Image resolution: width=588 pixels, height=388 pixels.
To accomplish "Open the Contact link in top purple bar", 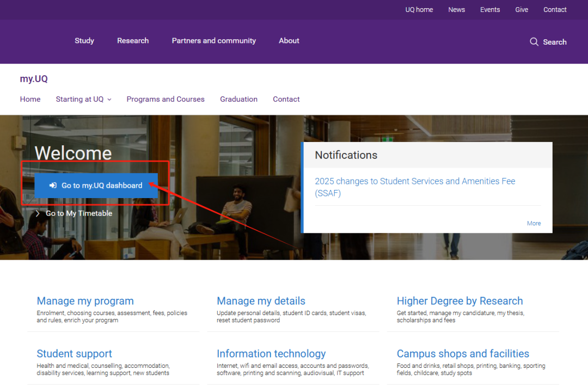I will 555,10.
